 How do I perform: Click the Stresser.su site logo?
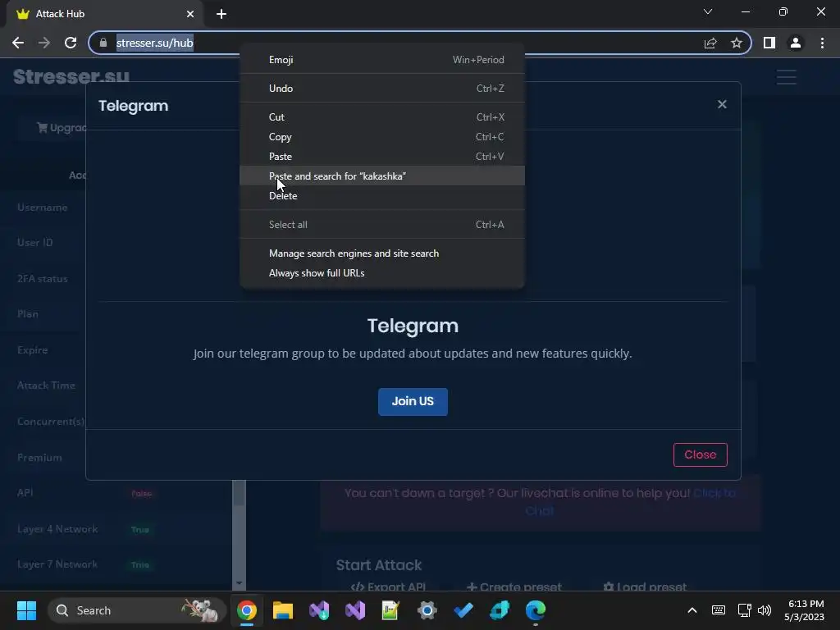pos(71,76)
